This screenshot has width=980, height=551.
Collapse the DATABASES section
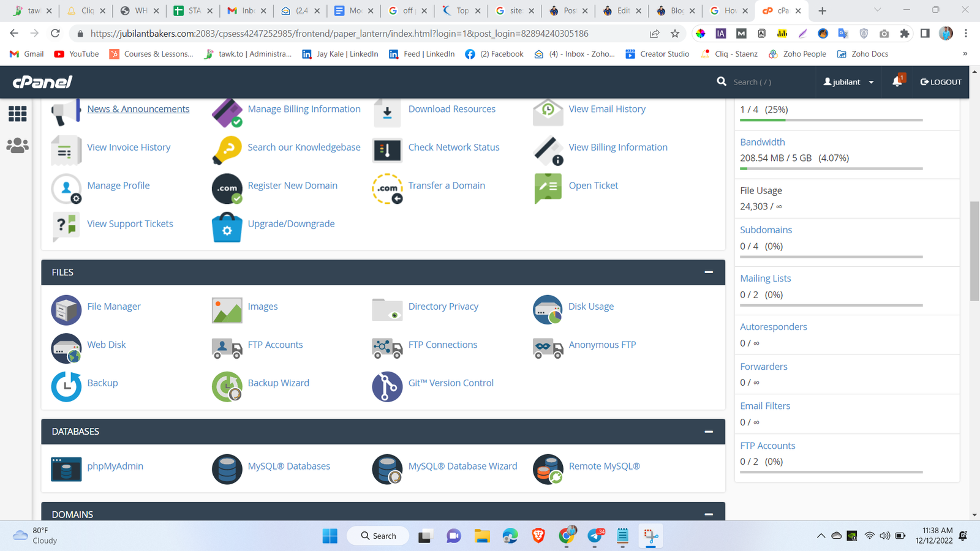click(x=709, y=431)
